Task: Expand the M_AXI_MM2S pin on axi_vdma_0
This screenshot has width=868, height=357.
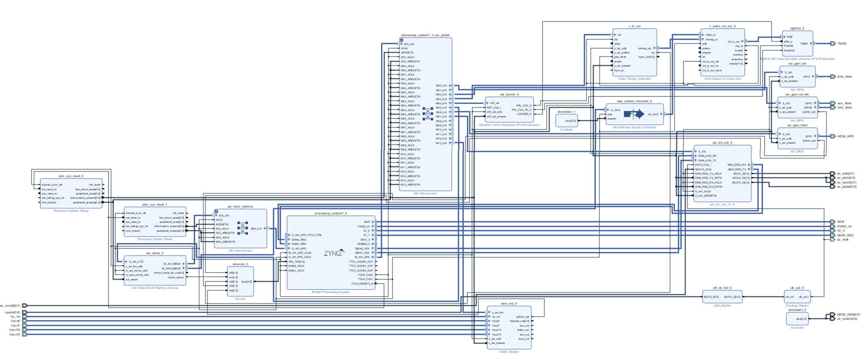Action: (184, 264)
